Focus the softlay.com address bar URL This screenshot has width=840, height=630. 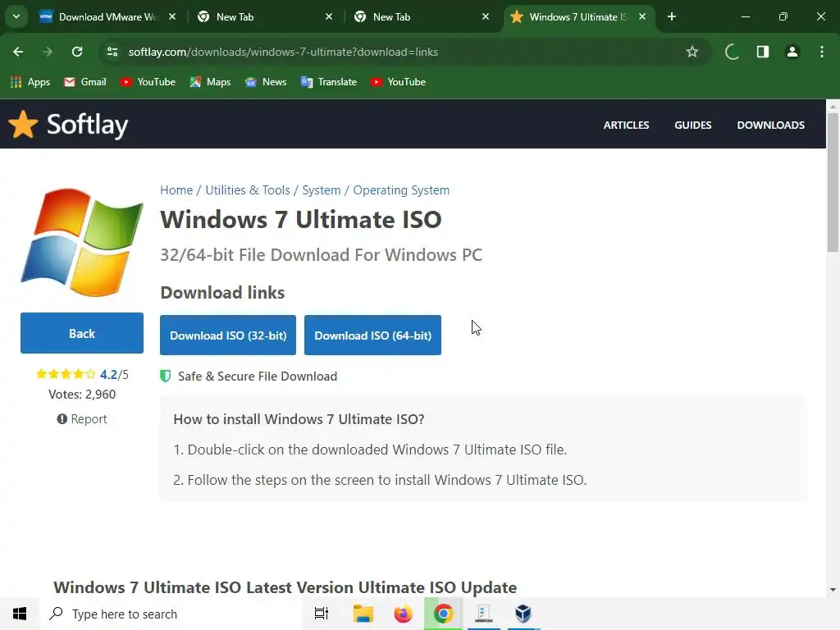283,52
